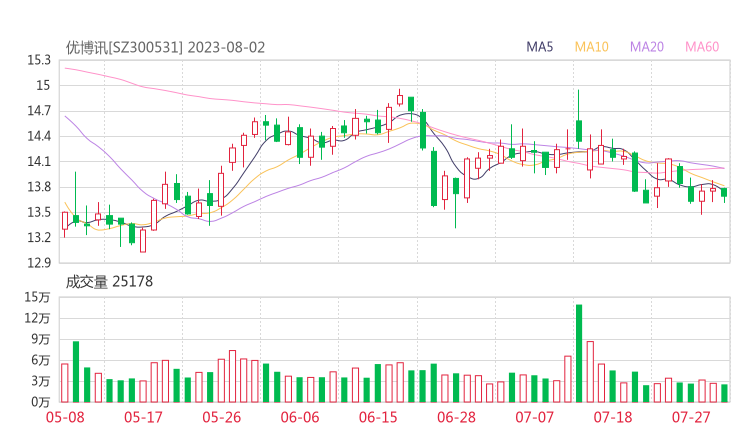Click the 14.1 price axis label
This screenshot has height=440, width=740.
[x=40, y=162]
